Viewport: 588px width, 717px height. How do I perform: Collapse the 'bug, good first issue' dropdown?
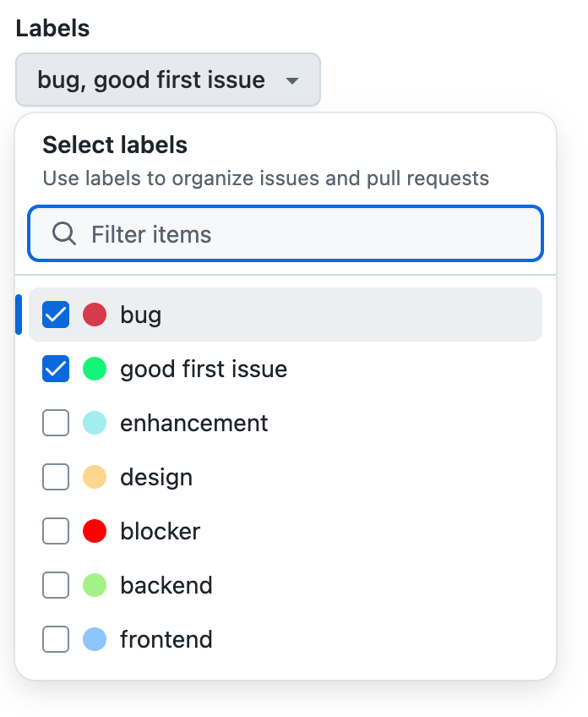pyautogui.click(x=167, y=80)
